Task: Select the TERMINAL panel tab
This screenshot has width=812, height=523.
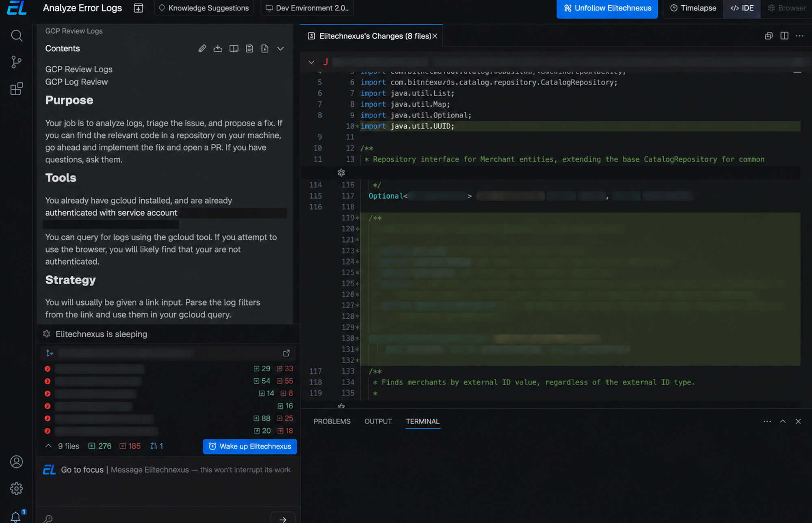Action: [422, 421]
